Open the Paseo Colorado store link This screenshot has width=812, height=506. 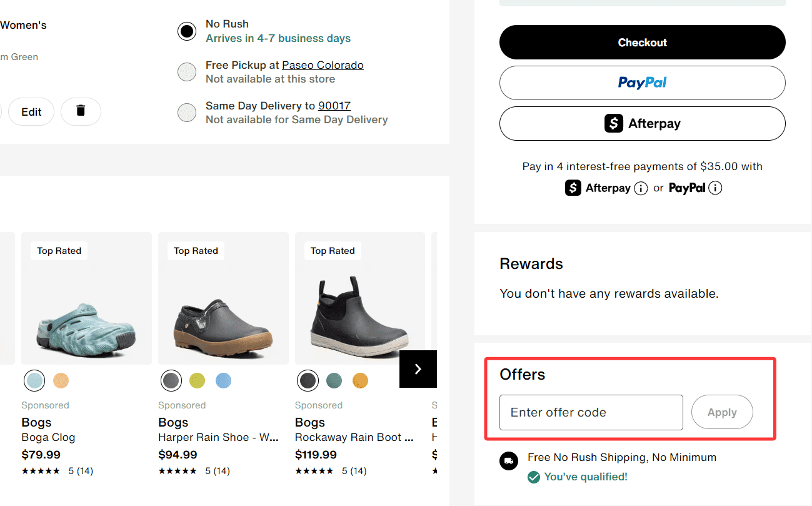tap(323, 65)
